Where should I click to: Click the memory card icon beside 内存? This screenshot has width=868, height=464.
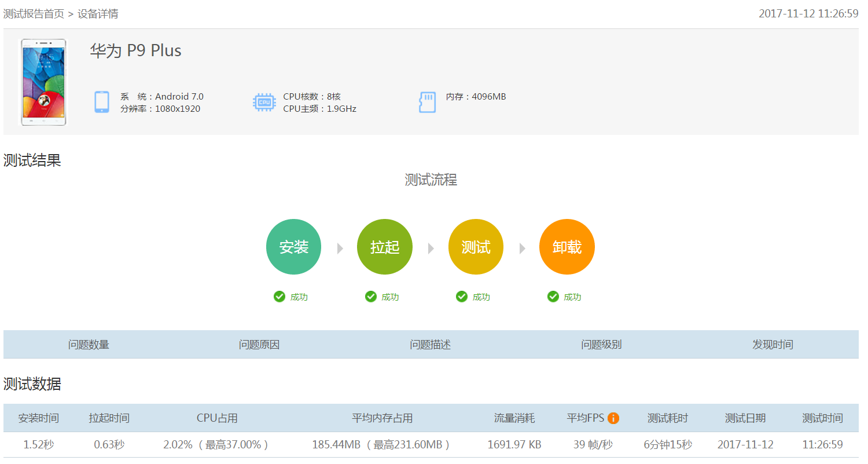[427, 102]
